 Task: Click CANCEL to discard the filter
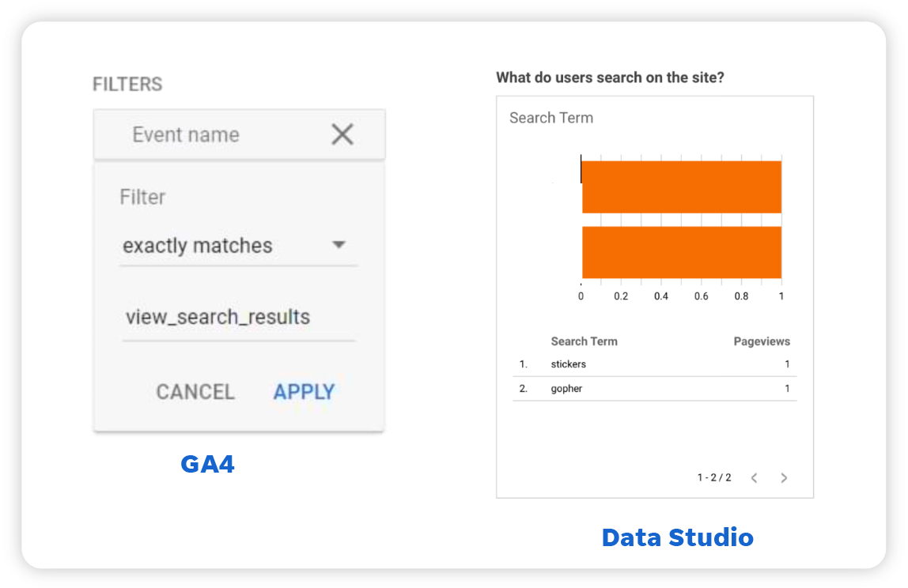tap(195, 391)
